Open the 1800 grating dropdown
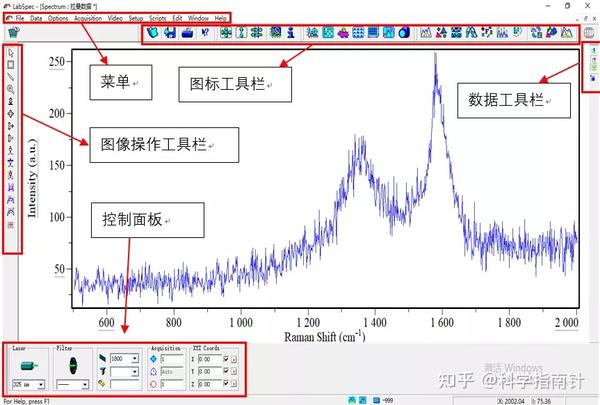 pos(135,359)
